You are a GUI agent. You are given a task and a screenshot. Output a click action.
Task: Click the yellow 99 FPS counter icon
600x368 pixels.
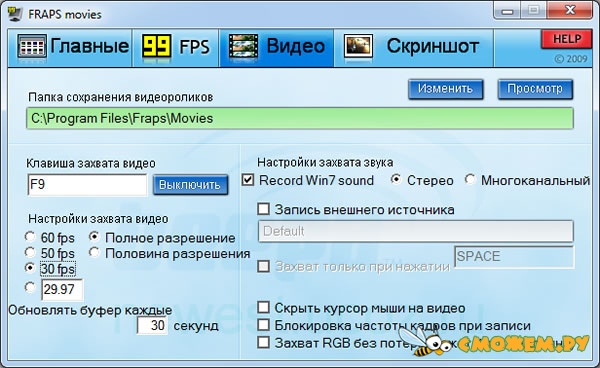156,46
